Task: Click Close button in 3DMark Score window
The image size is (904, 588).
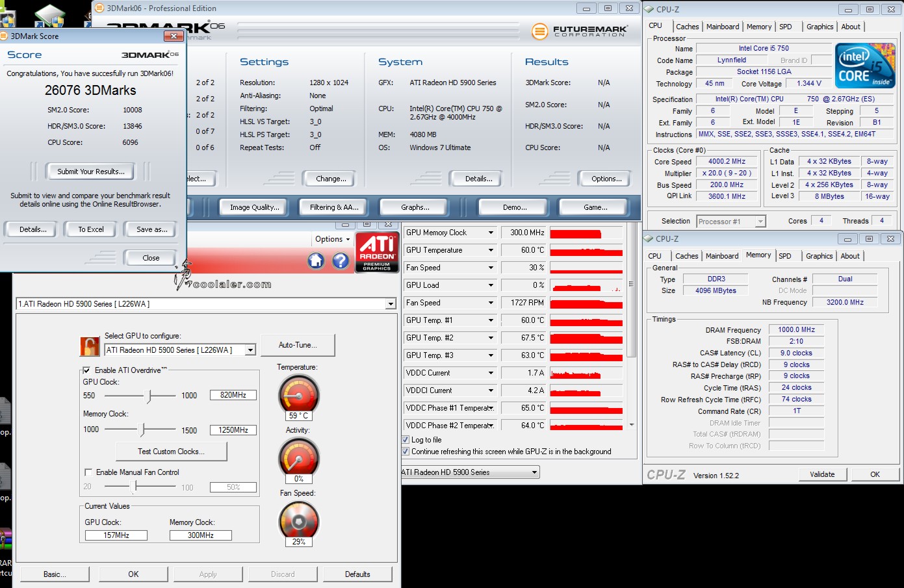Action: [x=151, y=258]
